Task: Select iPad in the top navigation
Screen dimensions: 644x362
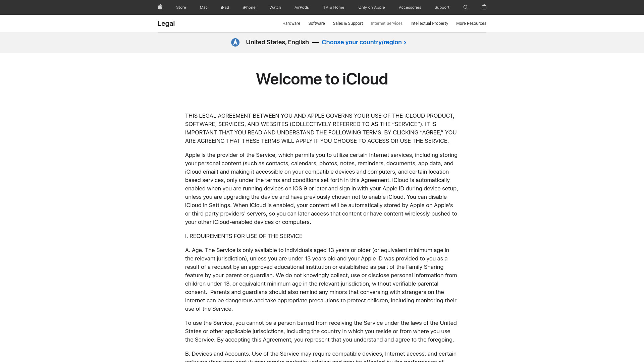Action: pos(225,7)
